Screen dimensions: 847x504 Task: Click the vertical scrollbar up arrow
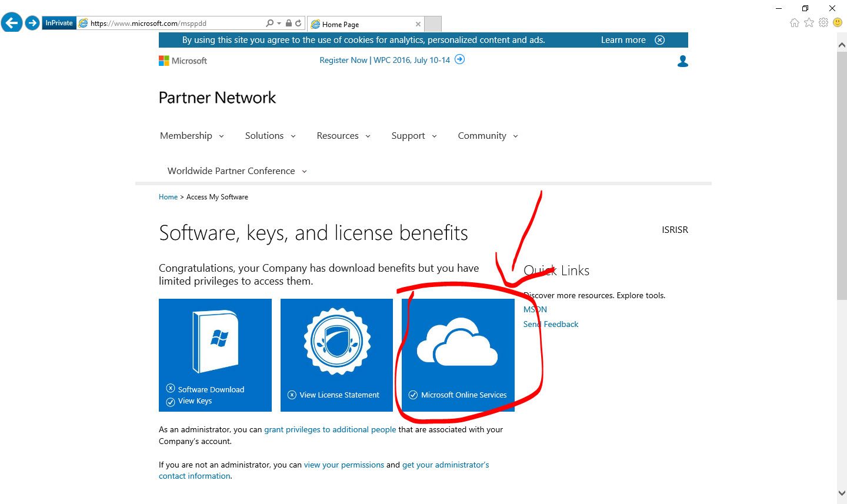click(x=842, y=44)
